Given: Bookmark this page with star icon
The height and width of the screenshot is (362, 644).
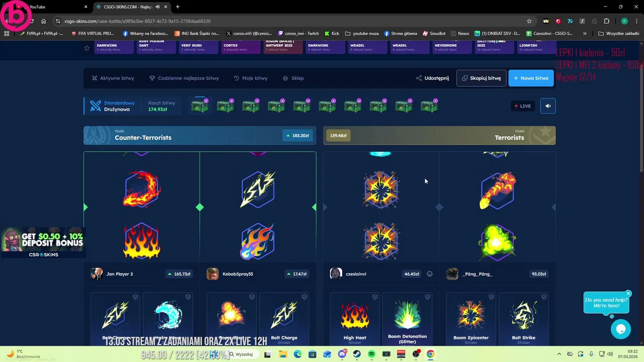Looking at the screenshot, I should pyautogui.click(x=529, y=21).
